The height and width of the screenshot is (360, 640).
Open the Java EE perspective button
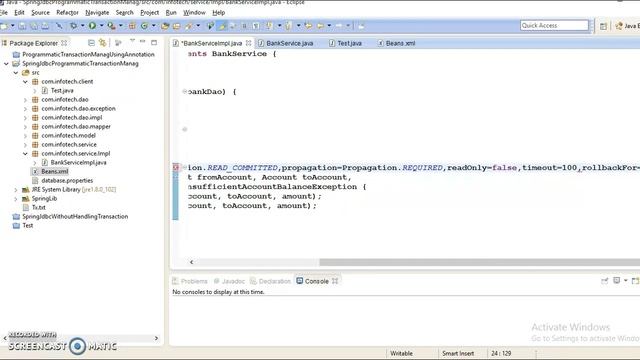[628, 26]
